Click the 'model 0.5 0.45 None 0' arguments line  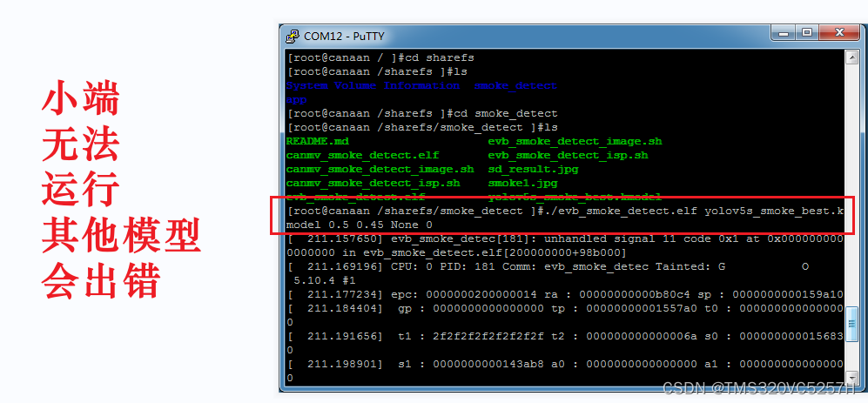[360, 225]
